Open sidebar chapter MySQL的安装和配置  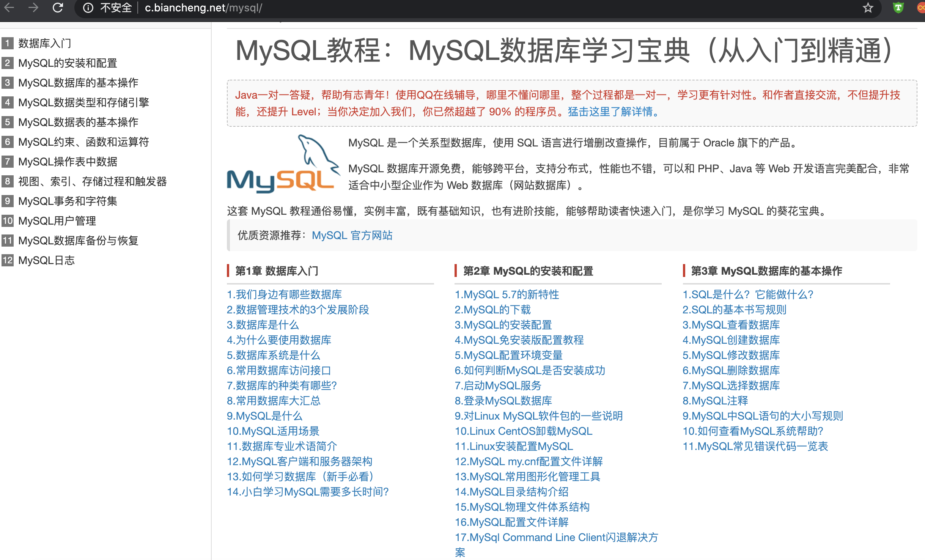(68, 63)
